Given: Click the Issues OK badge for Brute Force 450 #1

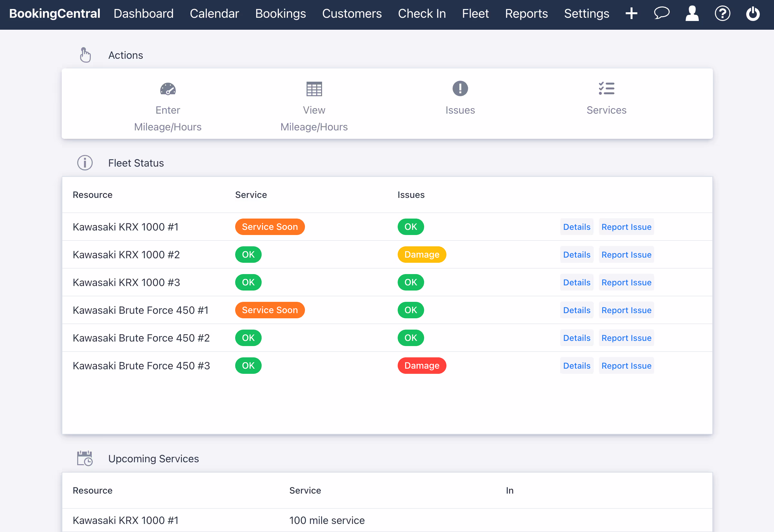Looking at the screenshot, I should [x=411, y=310].
